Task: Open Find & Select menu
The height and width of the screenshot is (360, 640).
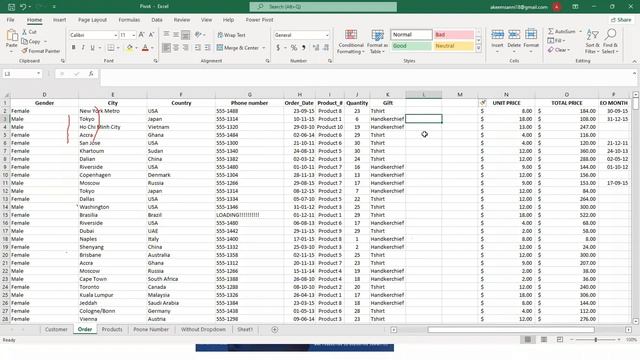Action: click(611, 41)
